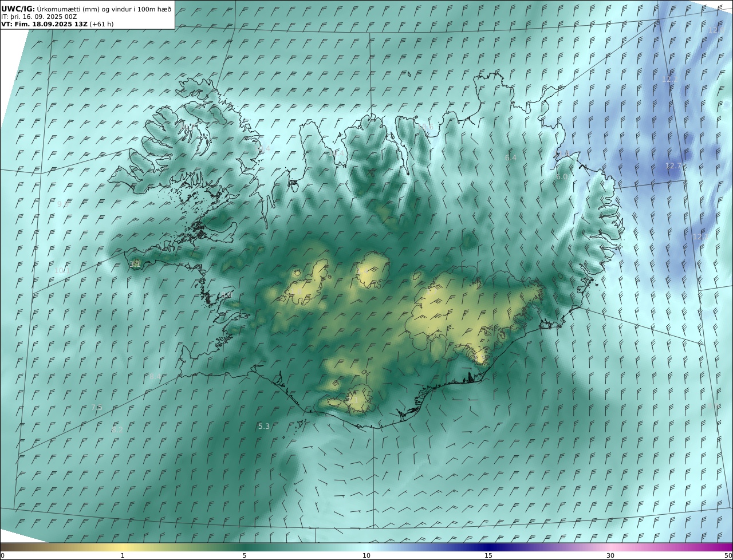Click the 50 tick on the color scale

pyautogui.click(x=728, y=556)
